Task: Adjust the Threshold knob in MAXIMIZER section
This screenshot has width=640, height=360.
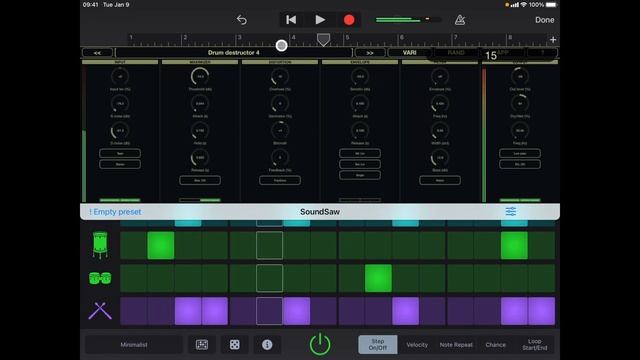Action: coord(200,76)
